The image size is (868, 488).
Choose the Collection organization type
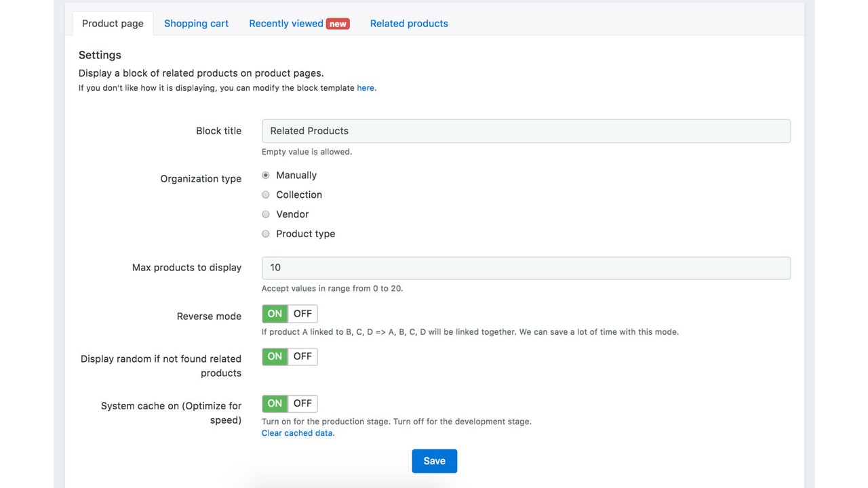point(266,195)
